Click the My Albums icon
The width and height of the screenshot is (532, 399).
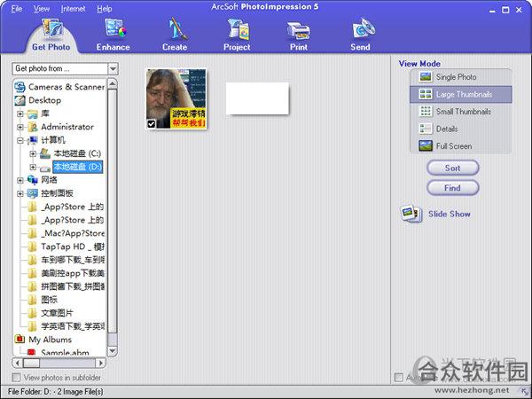click(20, 339)
